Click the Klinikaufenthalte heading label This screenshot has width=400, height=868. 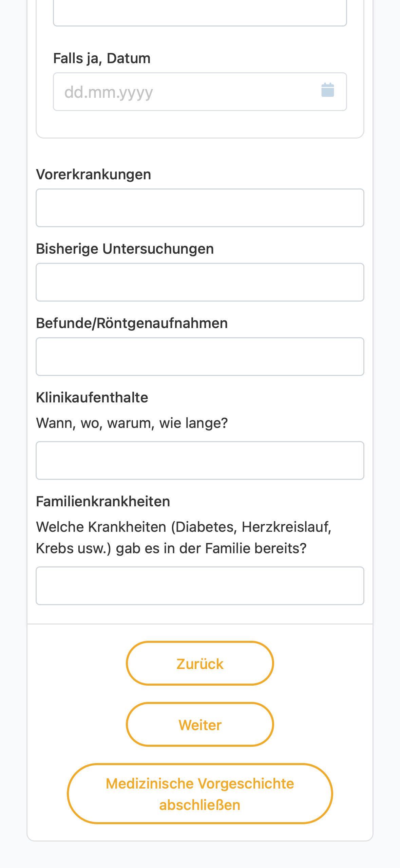(x=92, y=398)
